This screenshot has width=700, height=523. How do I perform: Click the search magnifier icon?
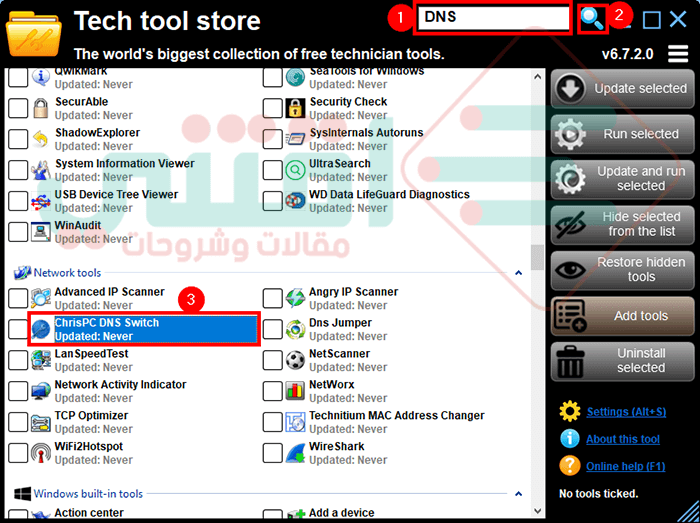tap(592, 19)
